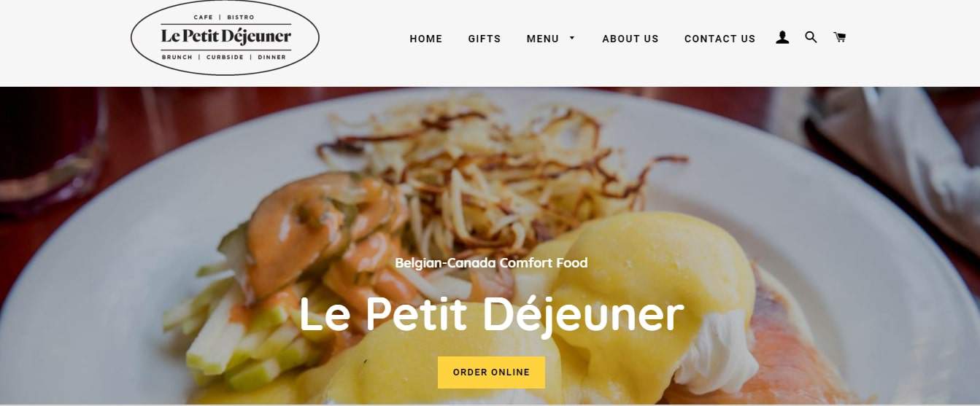The image size is (980, 406).
Task: Click the yellow ORDER ONLINE button
Action: click(491, 372)
